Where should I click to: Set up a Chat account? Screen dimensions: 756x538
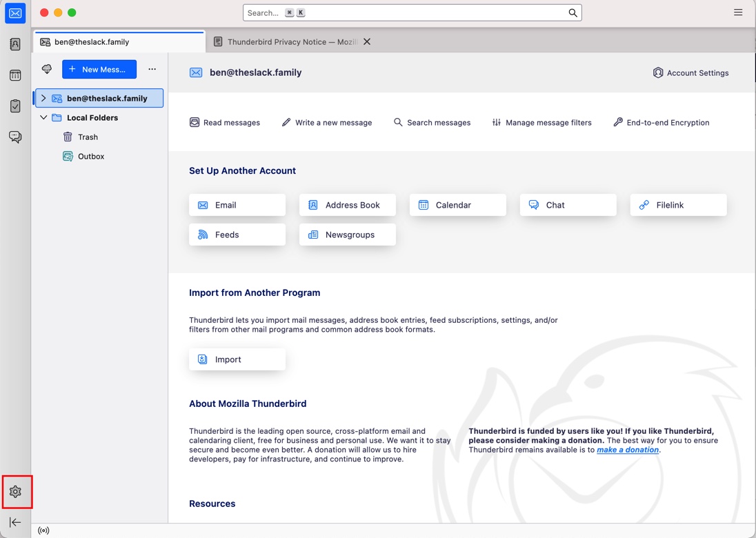568,205
